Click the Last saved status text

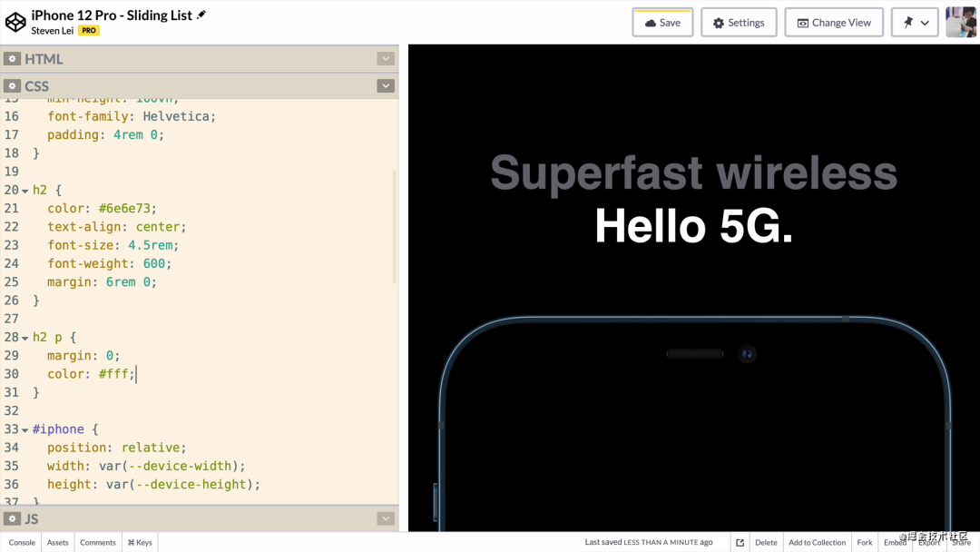649,542
